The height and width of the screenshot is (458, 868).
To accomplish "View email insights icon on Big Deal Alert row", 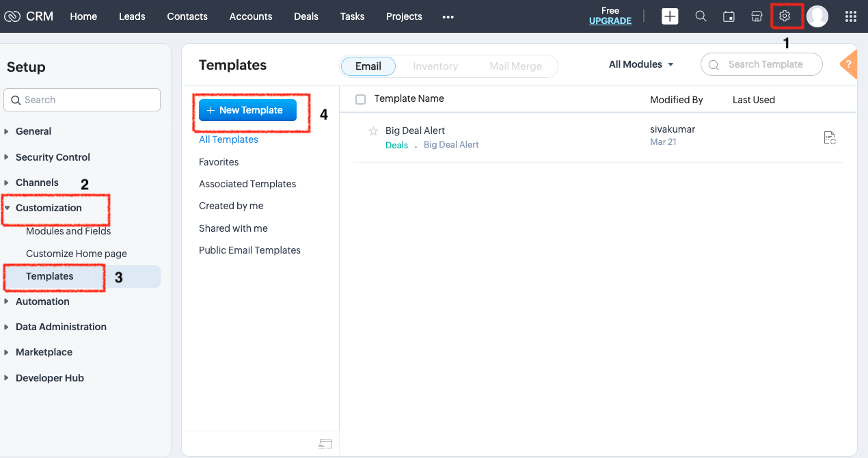I will pyautogui.click(x=830, y=137).
